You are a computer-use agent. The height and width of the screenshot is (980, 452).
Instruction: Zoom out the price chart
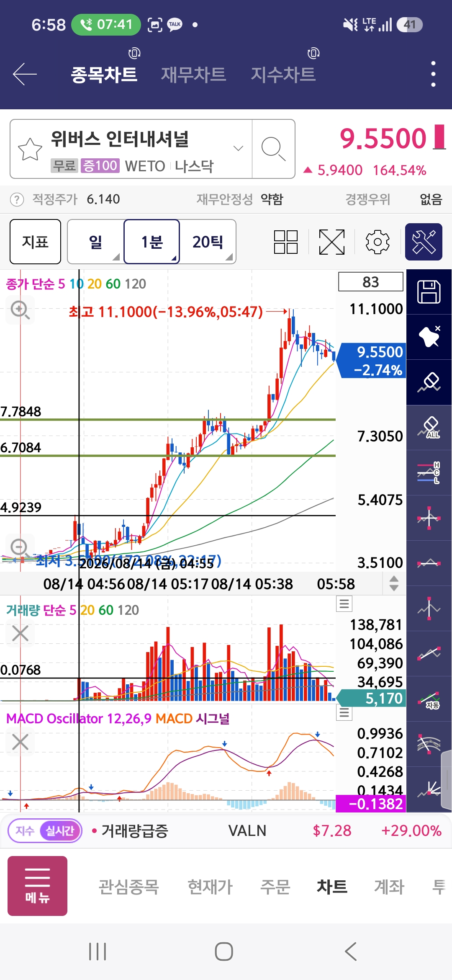click(20, 547)
